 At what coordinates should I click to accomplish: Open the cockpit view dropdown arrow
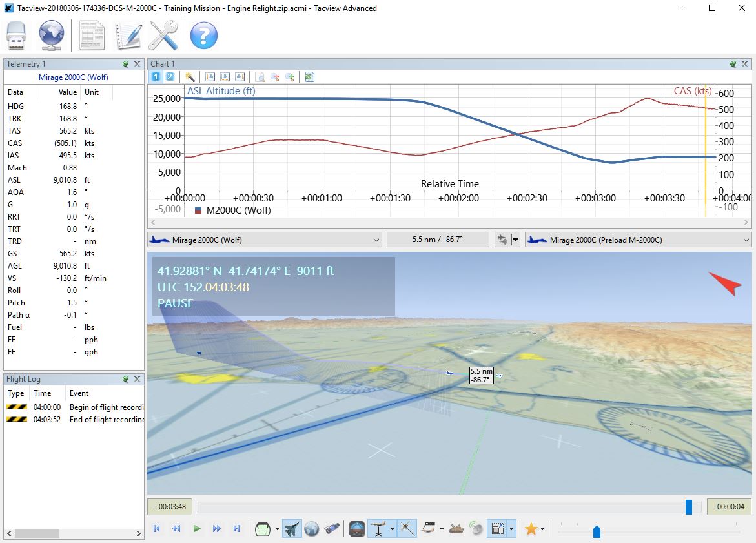[277, 529]
